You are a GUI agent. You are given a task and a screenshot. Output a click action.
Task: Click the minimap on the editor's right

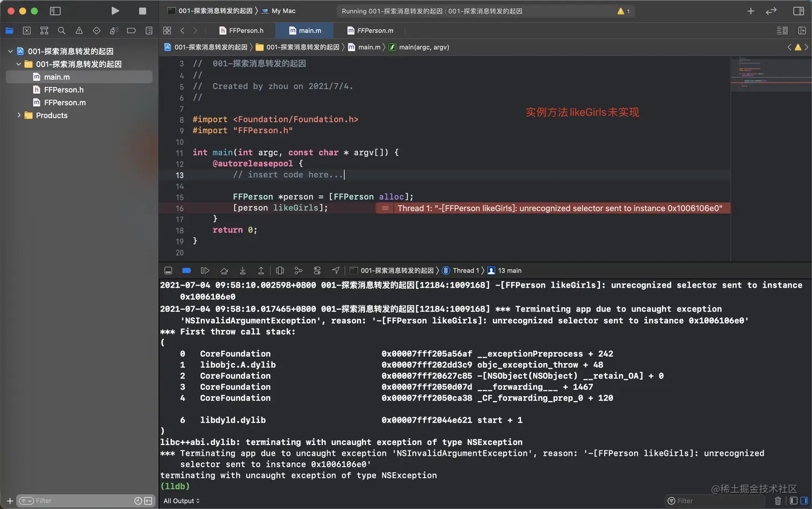[771, 158]
